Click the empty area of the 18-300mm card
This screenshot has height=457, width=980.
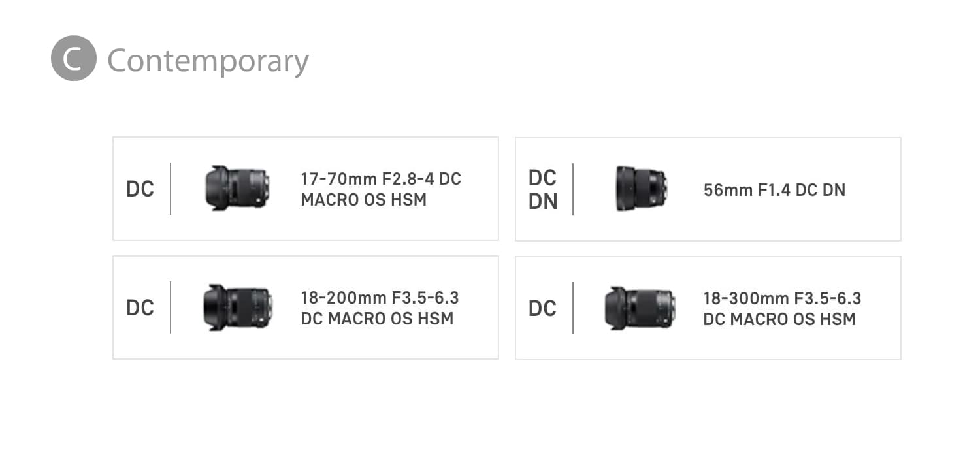(708, 343)
